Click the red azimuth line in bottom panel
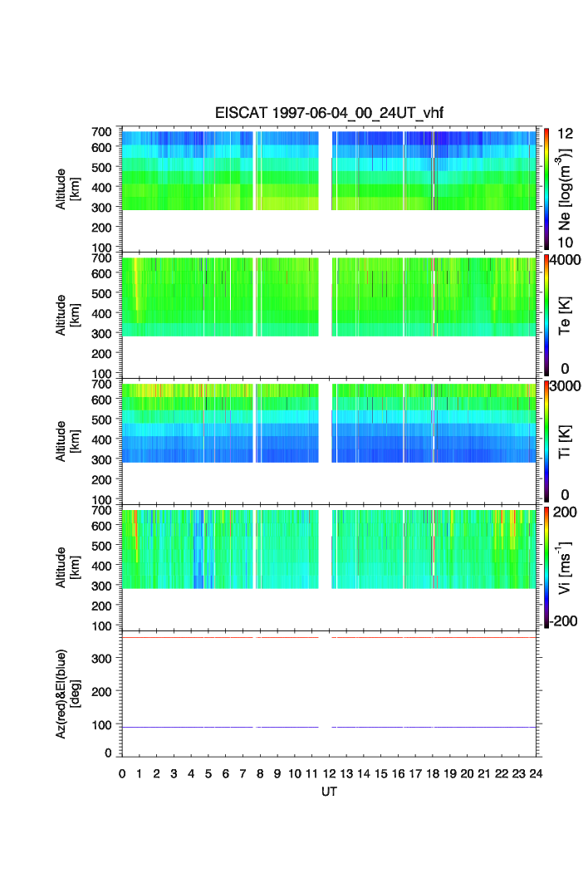The image size is (588, 883). coord(329,637)
